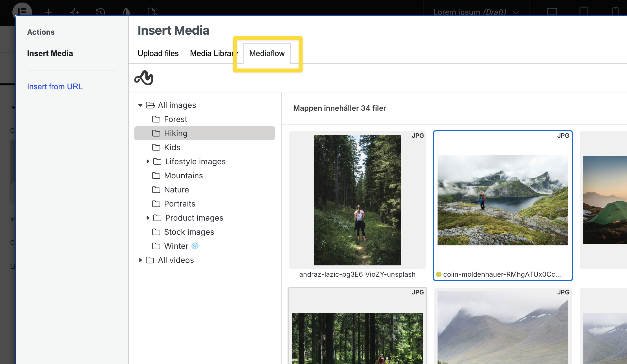Viewport: 627px width, 364px height.
Task: Select the green tent image thumbnail
Action: [x=605, y=200]
